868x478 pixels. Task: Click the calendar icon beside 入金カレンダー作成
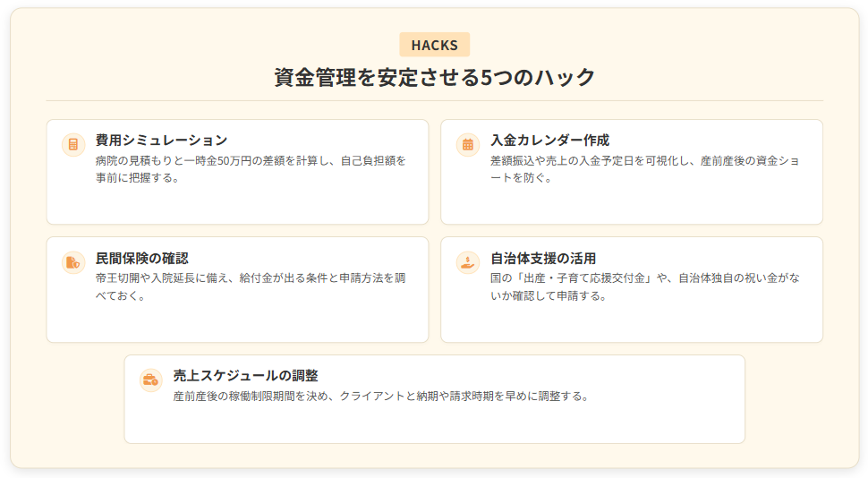[x=467, y=144]
